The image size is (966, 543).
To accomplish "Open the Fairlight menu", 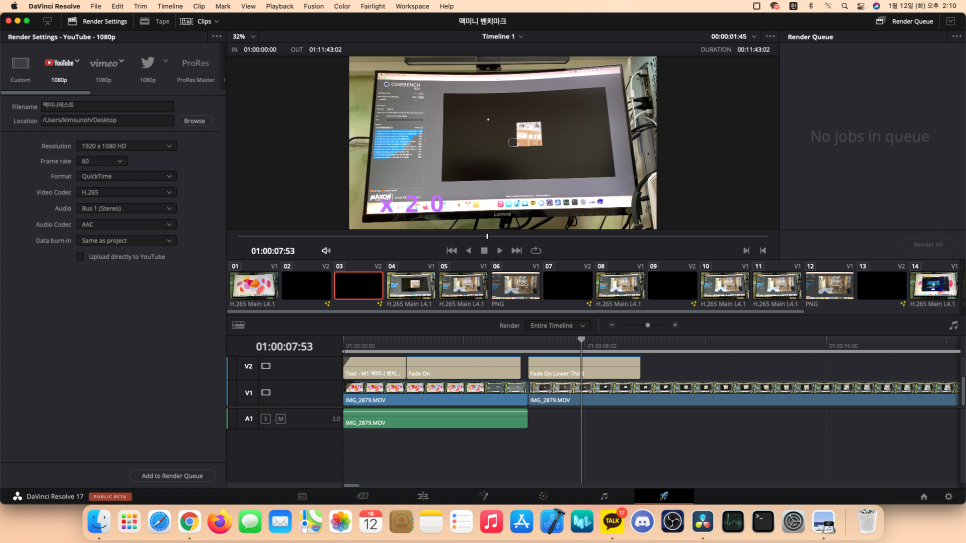I will point(373,6).
